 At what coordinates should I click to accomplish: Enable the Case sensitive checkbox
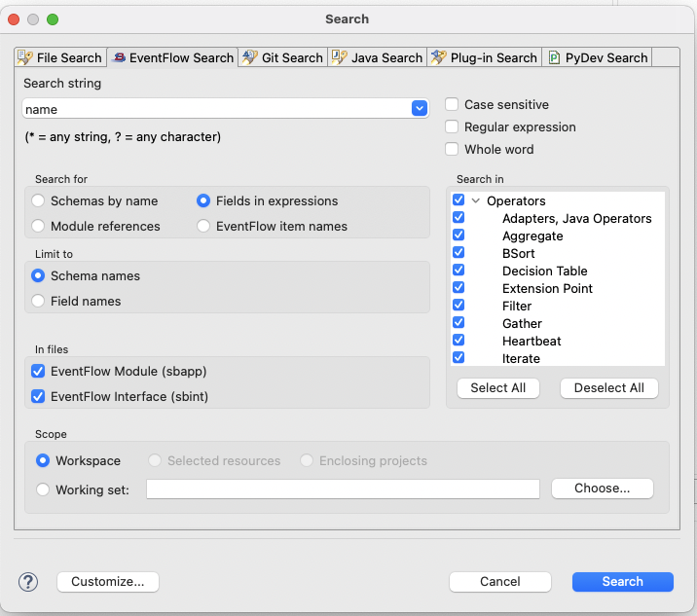452,105
